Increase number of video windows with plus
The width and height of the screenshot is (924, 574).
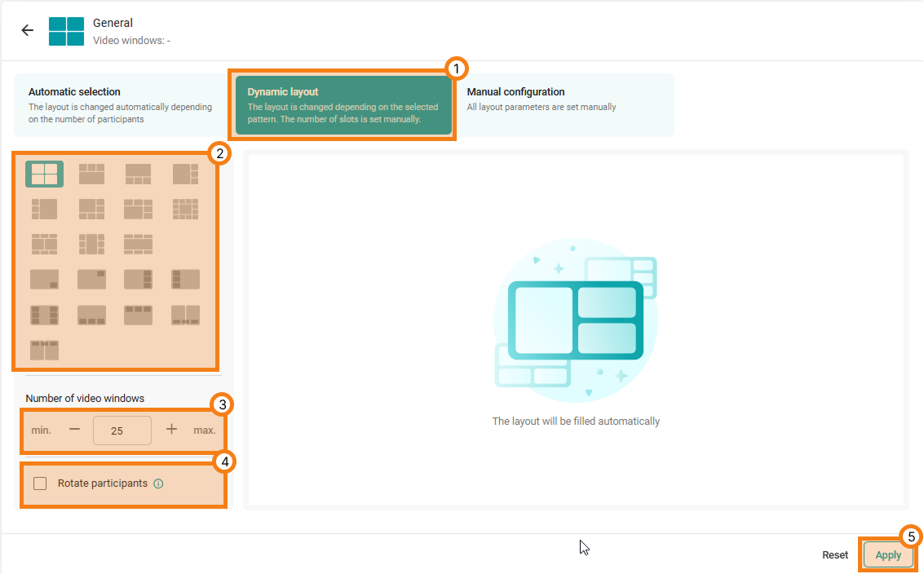[170, 430]
